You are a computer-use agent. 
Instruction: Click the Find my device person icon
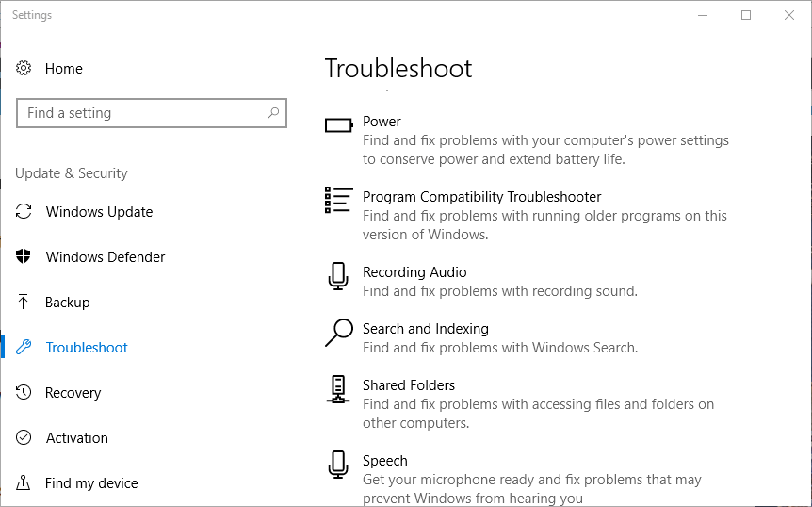pyautogui.click(x=24, y=482)
